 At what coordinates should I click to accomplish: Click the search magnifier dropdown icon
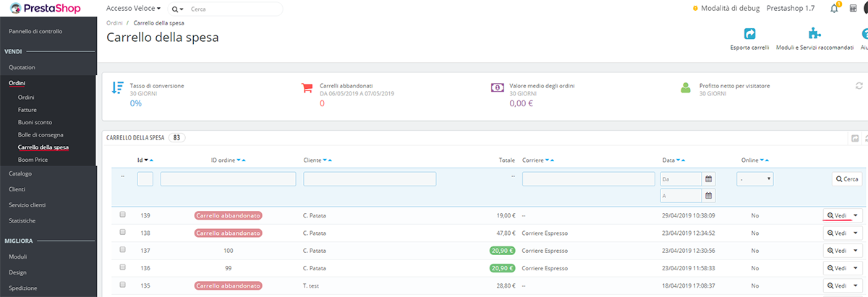[x=177, y=9]
